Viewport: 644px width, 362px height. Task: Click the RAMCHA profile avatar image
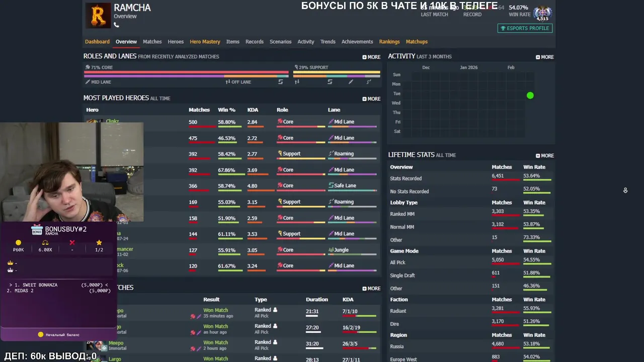coord(98,16)
